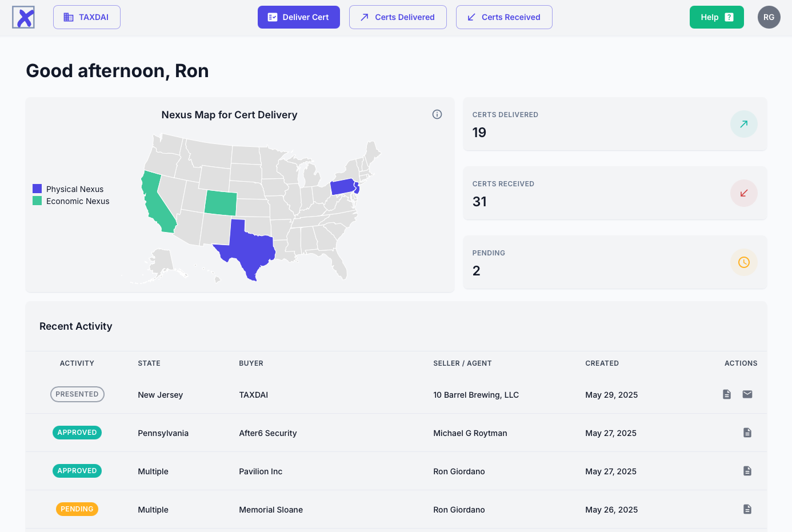Click Economic Nexus legend color swatch
The width and height of the screenshot is (792, 532).
[37, 201]
